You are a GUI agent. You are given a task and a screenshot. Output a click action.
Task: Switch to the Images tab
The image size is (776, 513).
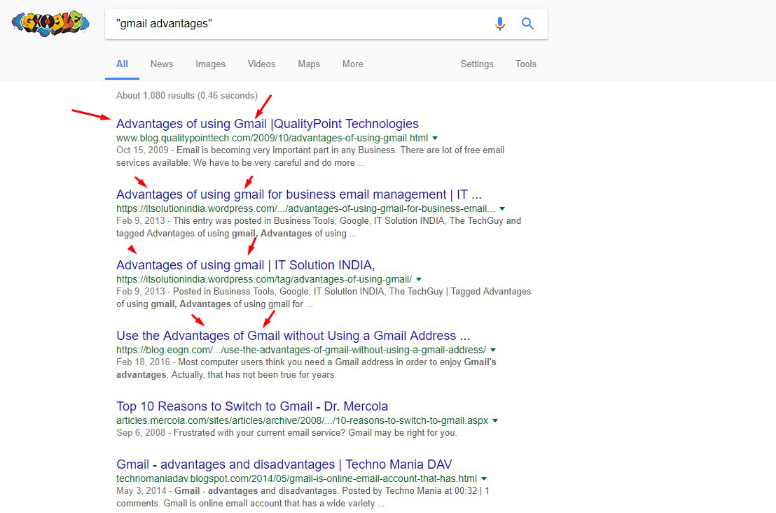[210, 64]
